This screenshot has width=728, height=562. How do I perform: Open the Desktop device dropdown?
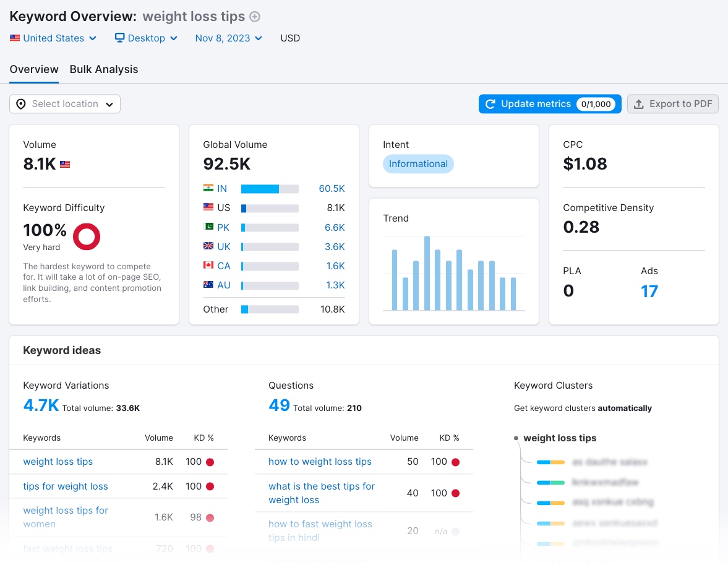click(x=146, y=38)
